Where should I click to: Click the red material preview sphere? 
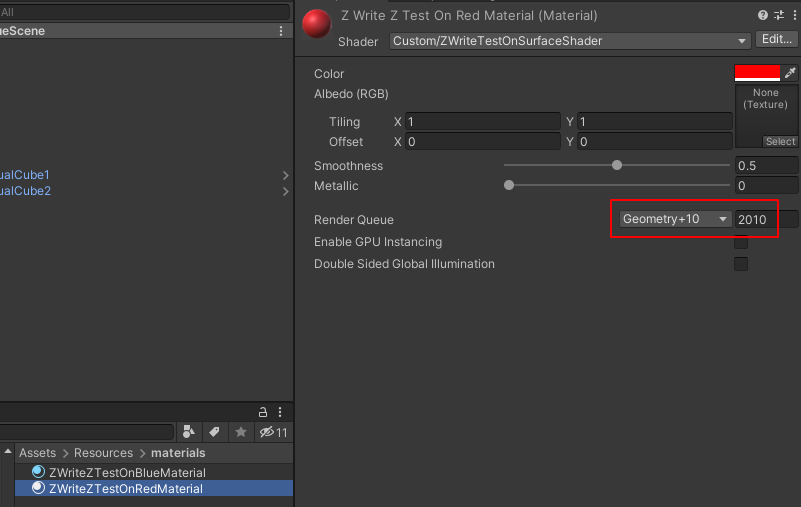coord(317,24)
